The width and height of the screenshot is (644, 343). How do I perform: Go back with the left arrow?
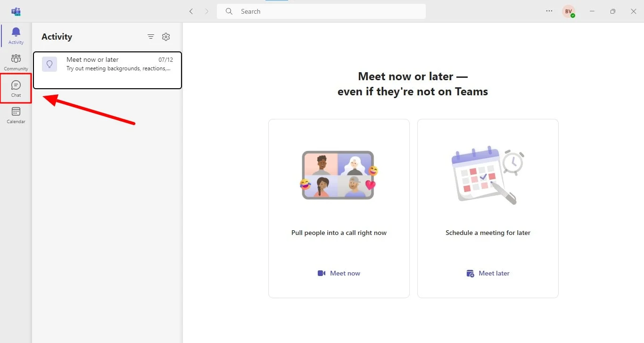click(191, 11)
